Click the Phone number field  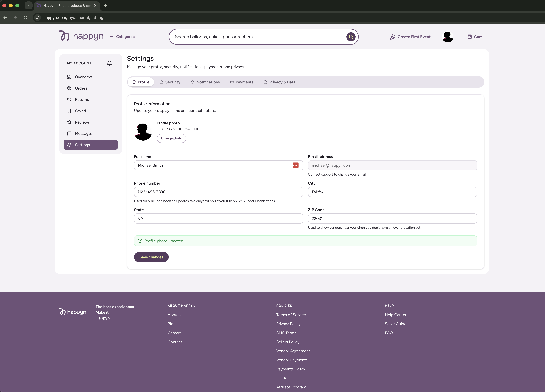(x=218, y=192)
